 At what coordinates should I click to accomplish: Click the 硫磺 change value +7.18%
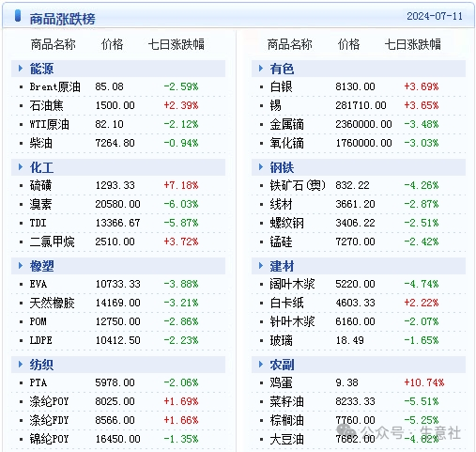(181, 185)
